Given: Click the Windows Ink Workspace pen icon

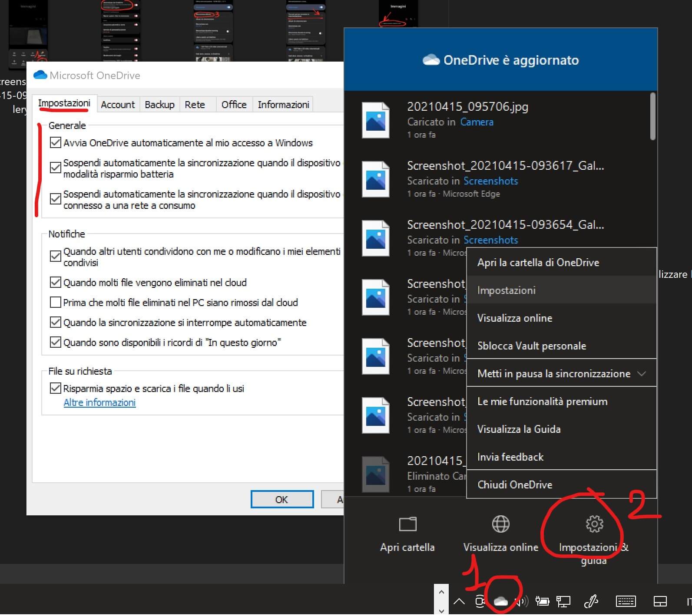Looking at the screenshot, I should [591, 601].
